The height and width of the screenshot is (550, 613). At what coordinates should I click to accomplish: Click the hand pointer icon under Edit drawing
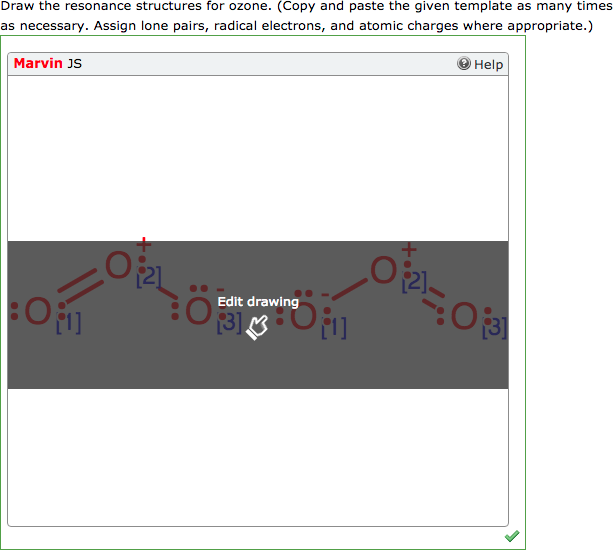(257, 326)
